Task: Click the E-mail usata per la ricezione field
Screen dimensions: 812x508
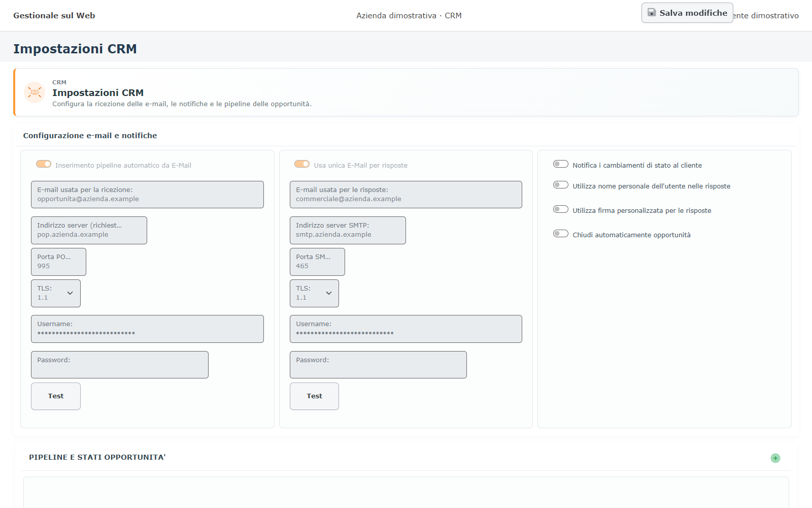Action: 147,195
